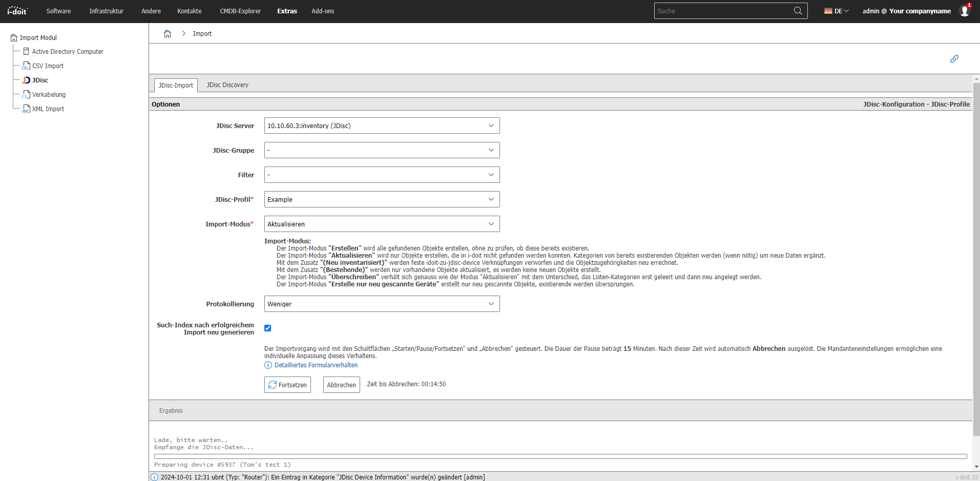The width and height of the screenshot is (980, 481).
Task: Click the Ergebnis section header
Action: click(560, 411)
